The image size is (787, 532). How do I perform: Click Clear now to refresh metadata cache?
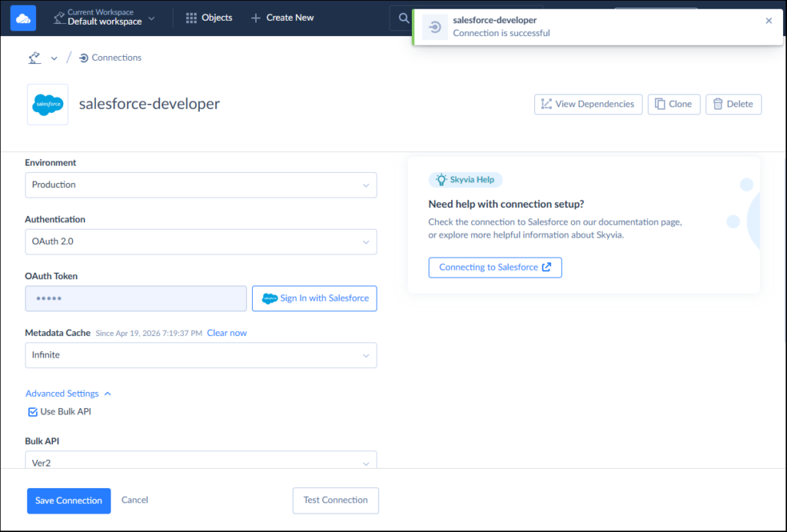pyautogui.click(x=227, y=332)
